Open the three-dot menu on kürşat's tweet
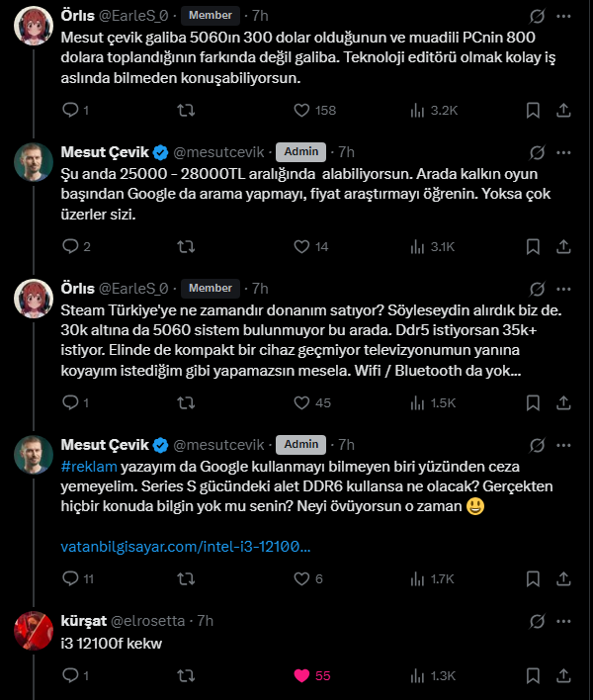Image resolution: width=593 pixels, height=700 pixels. click(563, 621)
